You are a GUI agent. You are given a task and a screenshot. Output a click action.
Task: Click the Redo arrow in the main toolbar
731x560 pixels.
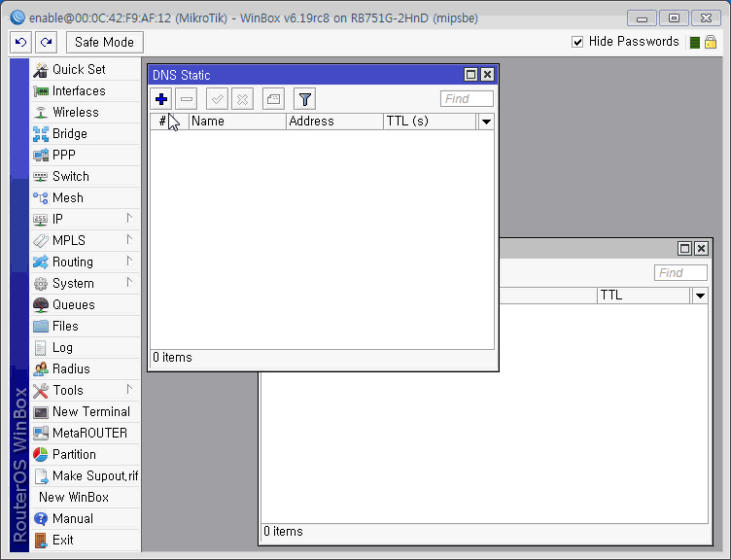pyautogui.click(x=46, y=43)
